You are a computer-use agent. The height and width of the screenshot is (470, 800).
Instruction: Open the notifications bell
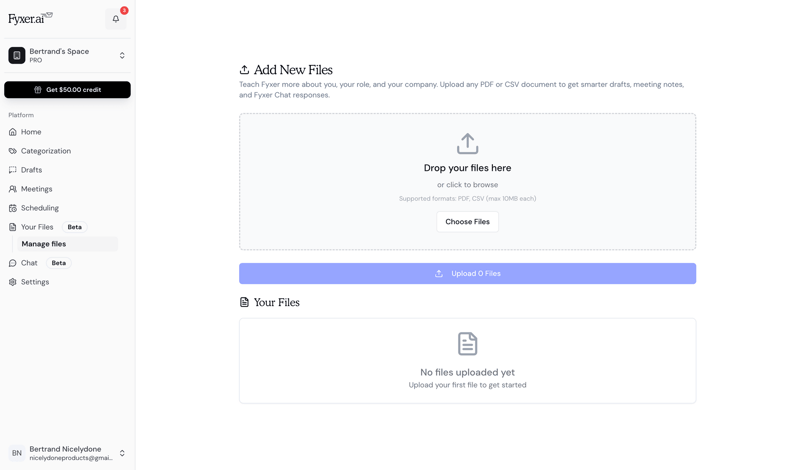pyautogui.click(x=116, y=19)
